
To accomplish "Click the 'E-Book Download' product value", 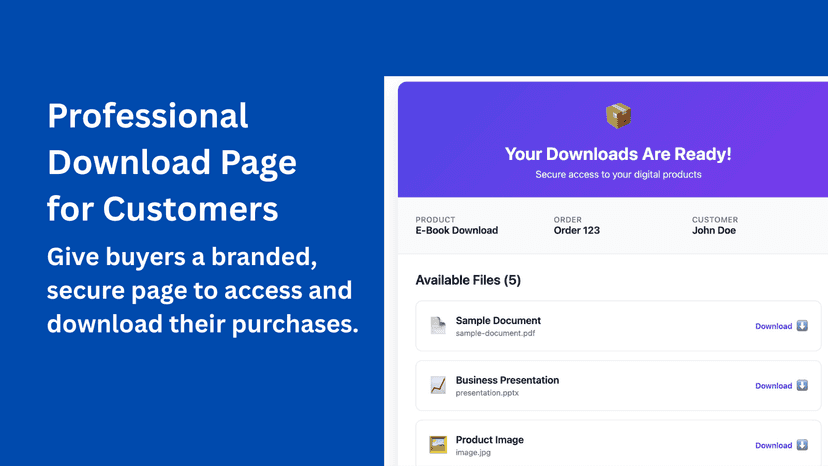I will (457, 230).
